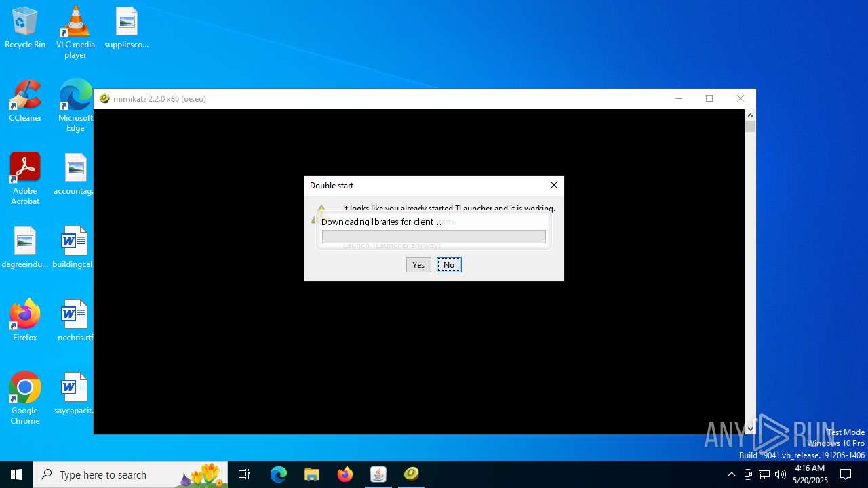Open network settings tray icon
This screenshot has width=868, height=488.
coord(764,474)
